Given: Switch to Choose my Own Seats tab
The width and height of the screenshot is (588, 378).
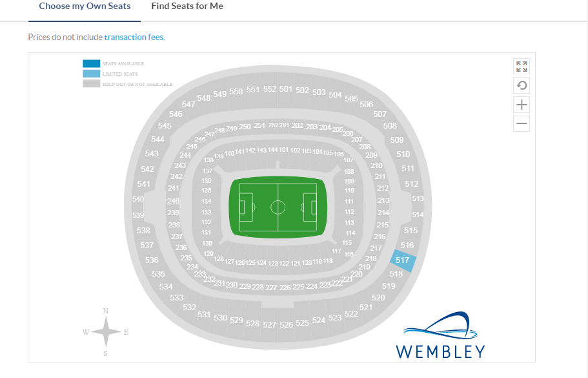Looking at the screenshot, I should click(x=85, y=6).
